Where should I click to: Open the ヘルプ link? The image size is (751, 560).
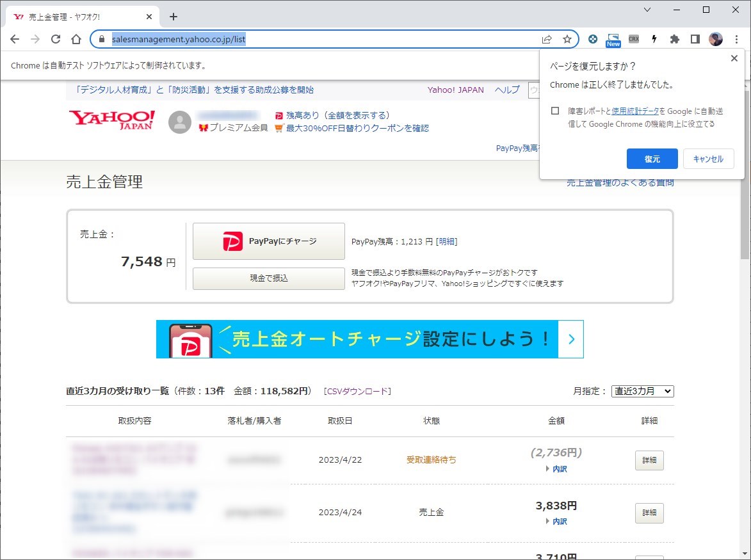(506, 90)
